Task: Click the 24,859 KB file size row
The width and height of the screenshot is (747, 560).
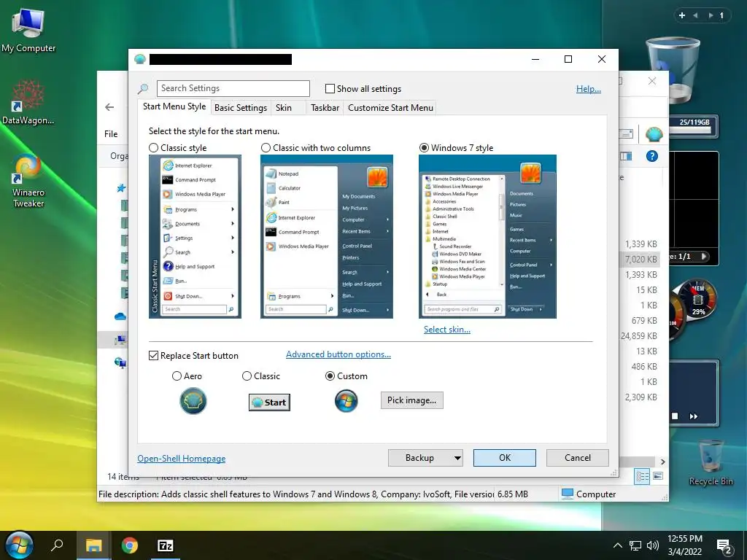Action: (639, 336)
